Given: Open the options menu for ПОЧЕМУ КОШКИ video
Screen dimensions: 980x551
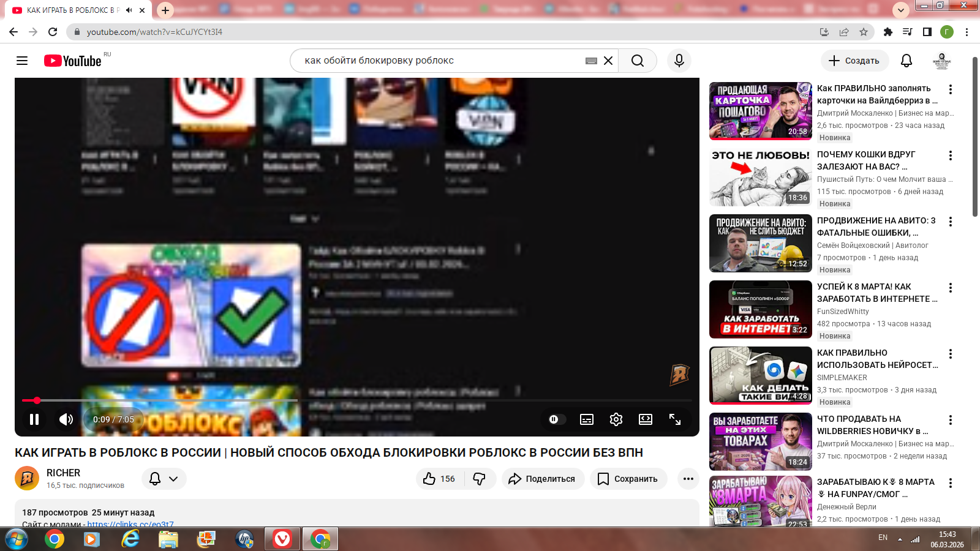Looking at the screenshot, I should click(x=951, y=156).
